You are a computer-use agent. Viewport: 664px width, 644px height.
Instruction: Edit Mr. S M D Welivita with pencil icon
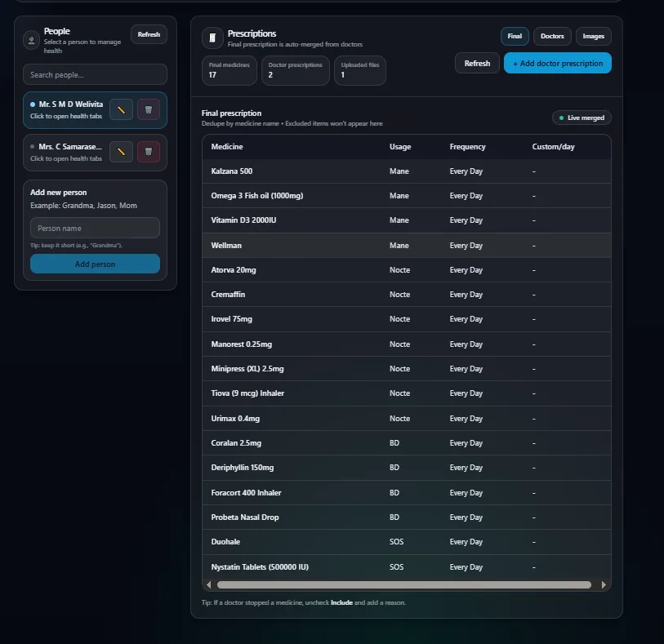121,109
